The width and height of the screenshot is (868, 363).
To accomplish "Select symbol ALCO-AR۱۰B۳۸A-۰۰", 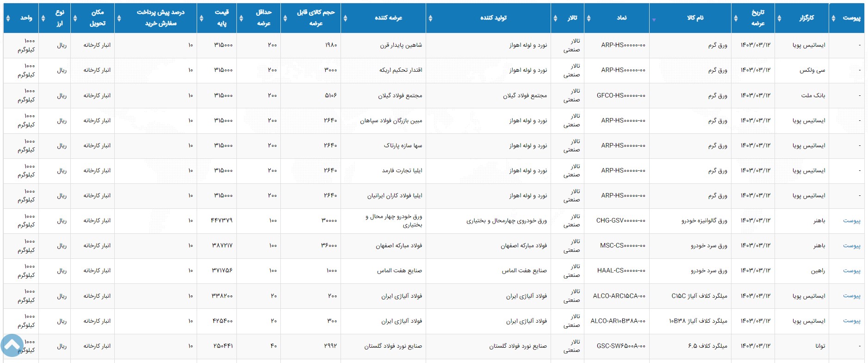I will [x=618, y=320].
